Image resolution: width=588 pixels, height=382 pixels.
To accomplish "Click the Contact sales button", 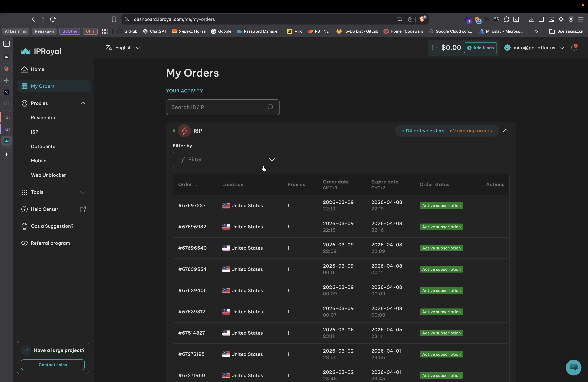I will coord(53,365).
